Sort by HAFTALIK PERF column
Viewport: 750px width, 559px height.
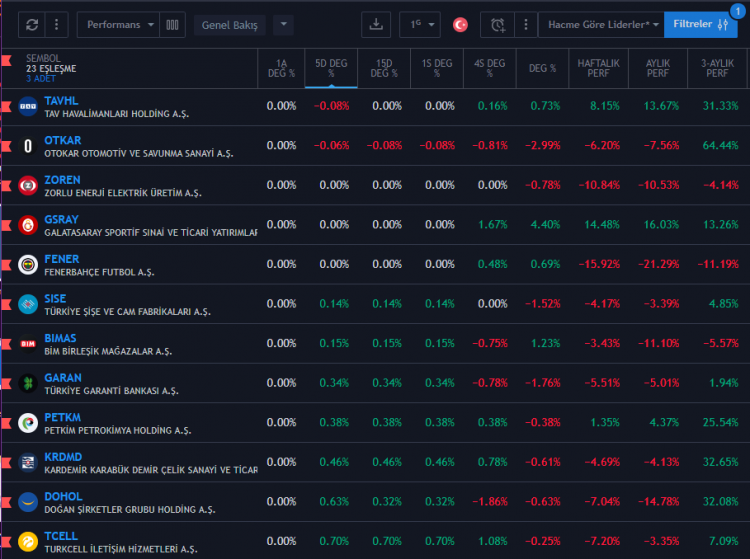598,68
